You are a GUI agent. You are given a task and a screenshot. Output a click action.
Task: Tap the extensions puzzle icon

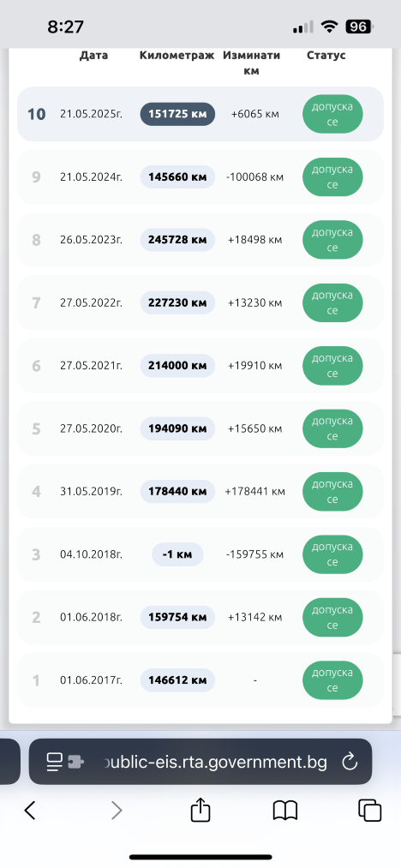click(75, 763)
